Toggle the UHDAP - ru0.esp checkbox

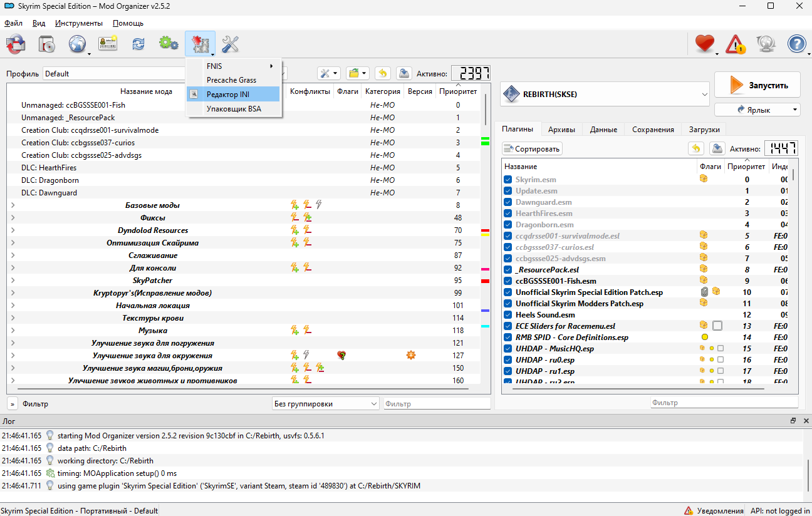coord(508,359)
